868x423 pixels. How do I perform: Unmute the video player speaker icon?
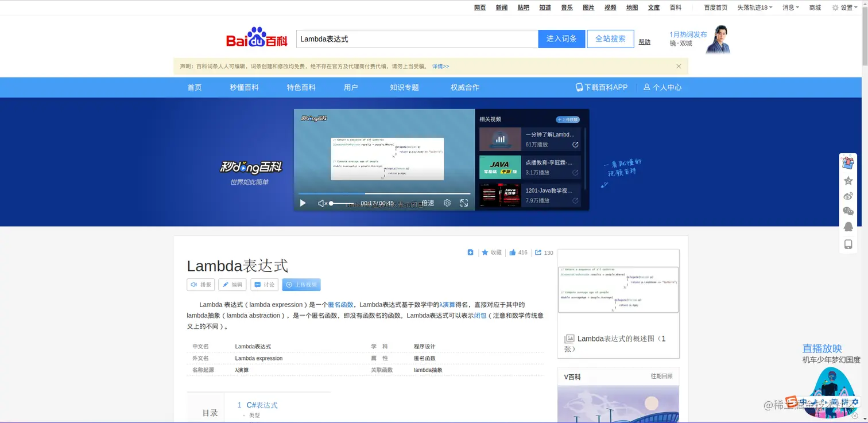(322, 203)
